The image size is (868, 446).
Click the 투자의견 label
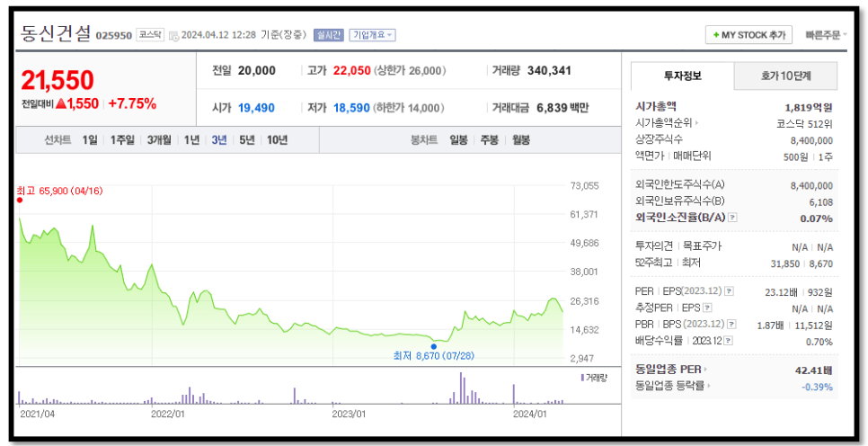(x=654, y=246)
